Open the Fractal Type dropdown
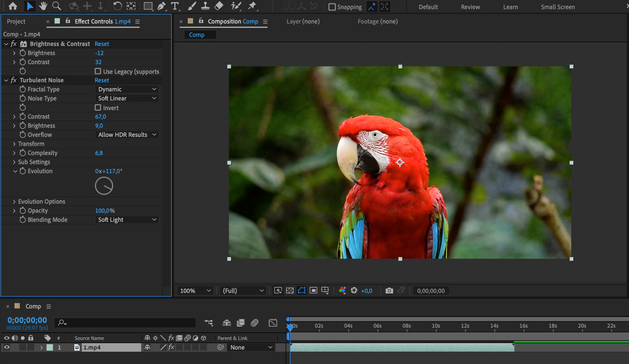629x364 pixels. pos(127,89)
